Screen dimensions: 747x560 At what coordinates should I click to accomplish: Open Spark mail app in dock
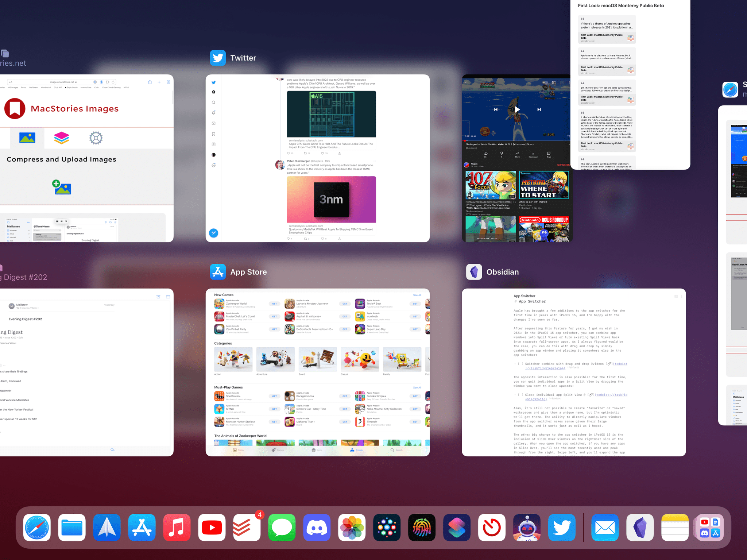(x=107, y=527)
